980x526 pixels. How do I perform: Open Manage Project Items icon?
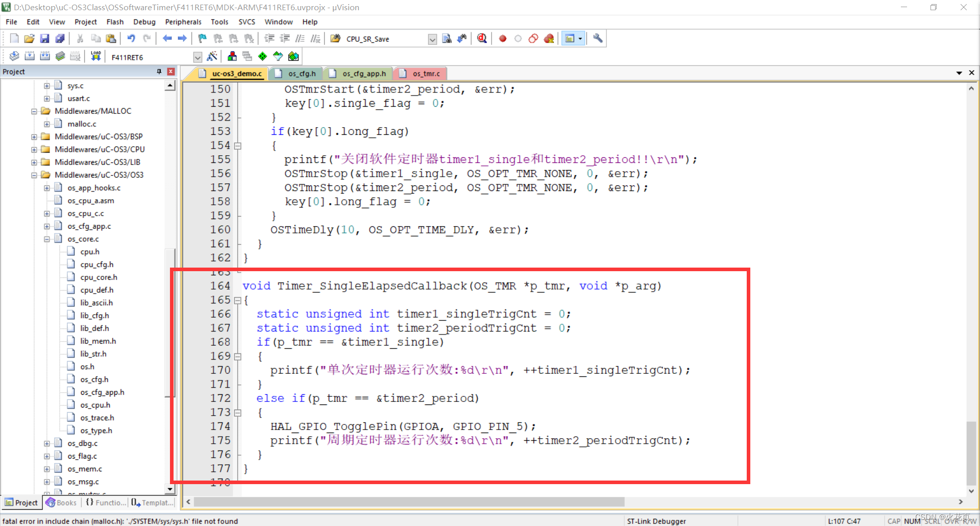(x=232, y=56)
